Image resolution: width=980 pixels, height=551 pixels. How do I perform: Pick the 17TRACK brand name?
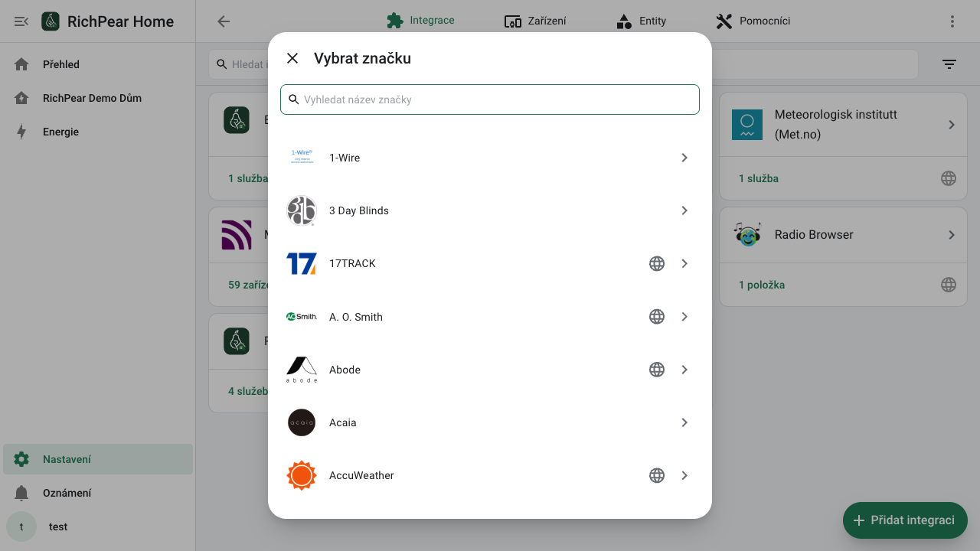coord(352,263)
